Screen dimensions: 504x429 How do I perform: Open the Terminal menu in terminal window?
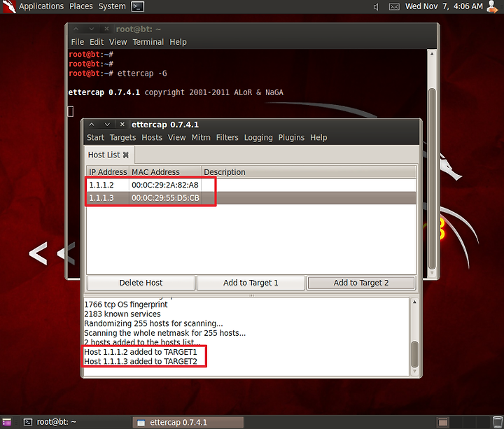click(148, 42)
